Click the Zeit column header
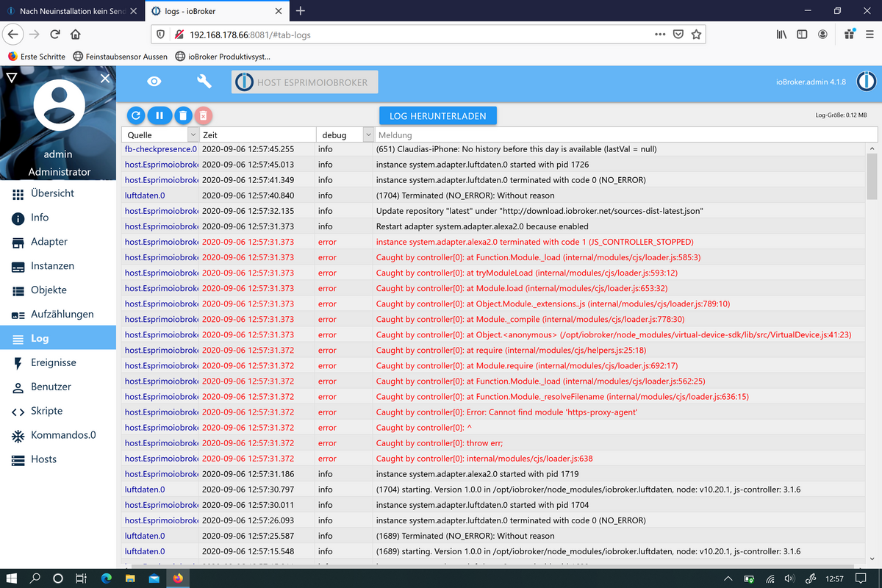The image size is (882, 588). pos(209,135)
